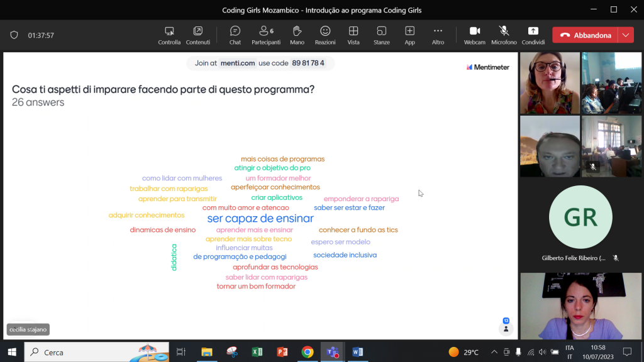Screen dimensions: 644x362
Task: Click Condividi to share content
Action: tap(533, 35)
